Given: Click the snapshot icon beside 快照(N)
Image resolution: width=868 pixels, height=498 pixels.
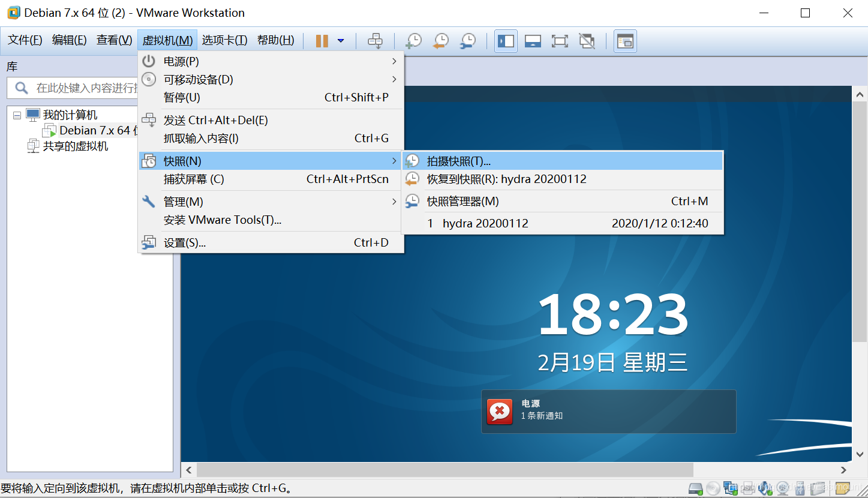Looking at the screenshot, I should tap(148, 161).
